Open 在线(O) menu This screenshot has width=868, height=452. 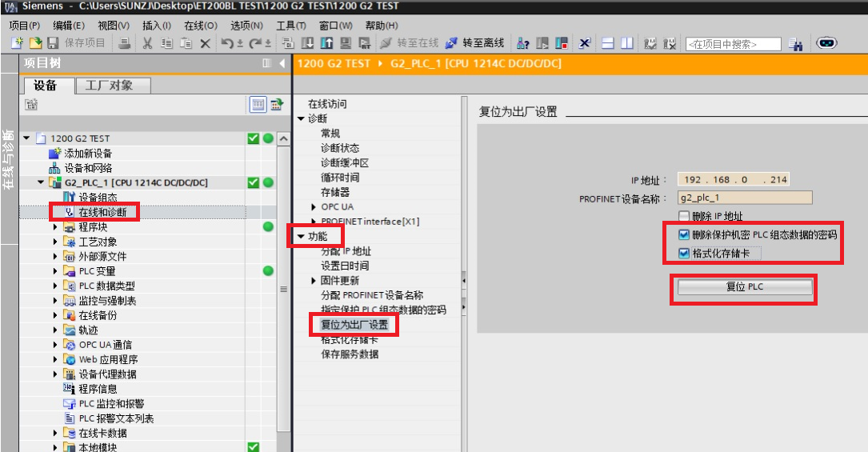[200, 26]
